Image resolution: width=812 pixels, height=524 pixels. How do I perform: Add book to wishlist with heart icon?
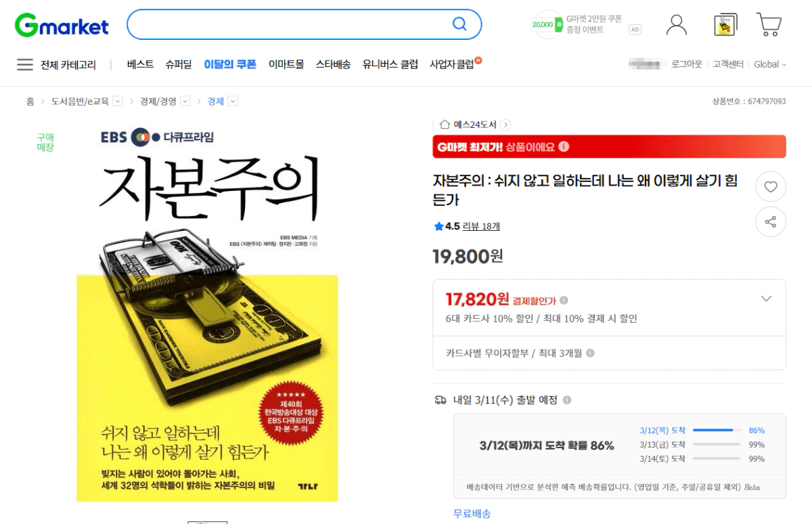point(771,187)
